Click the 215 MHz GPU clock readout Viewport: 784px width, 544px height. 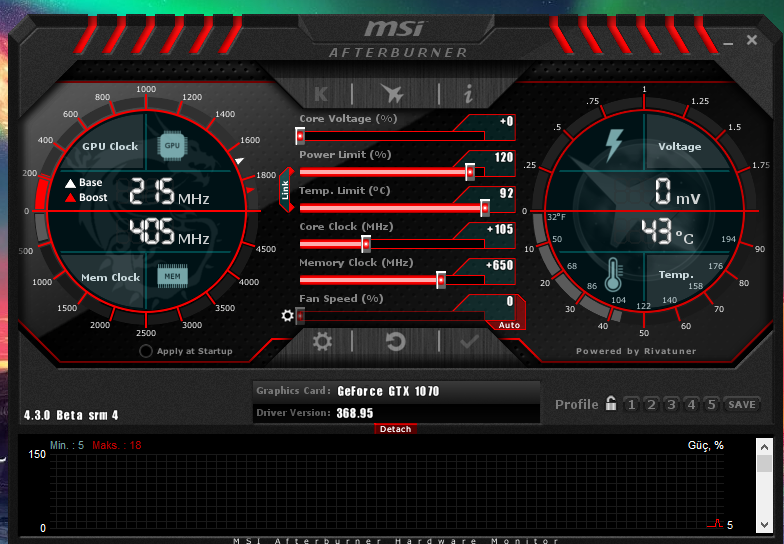(x=169, y=192)
